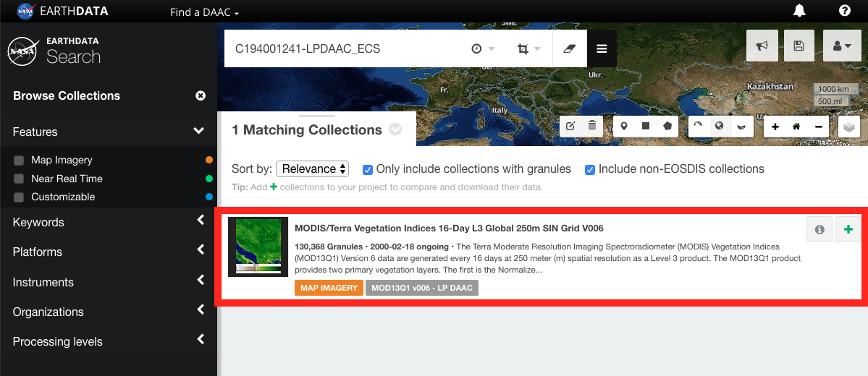Click the MAP IMAGERY orange badge
The width and height of the screenshot is (868, 376).
point(329,288)
